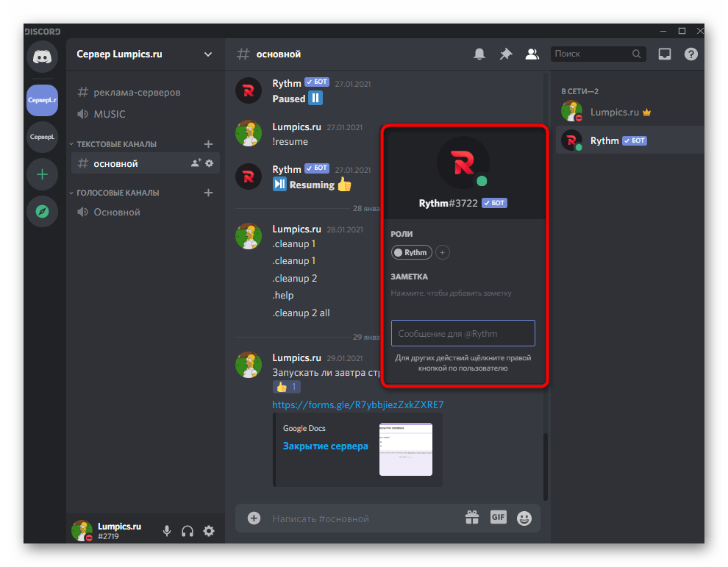728x567 pixels.
Task: View pinned messages via the pin icon
Action: (505, 54)
